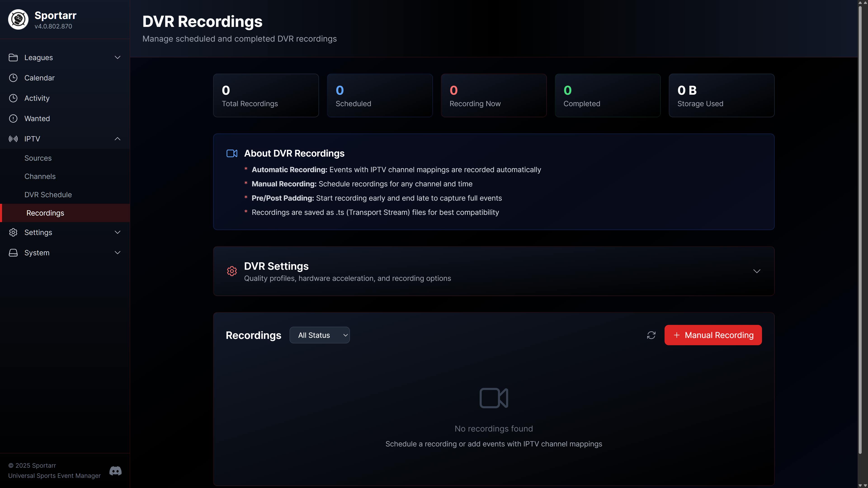Click the .ts Transport Stream bullet text
868x488 pixels.
(375, 213)
